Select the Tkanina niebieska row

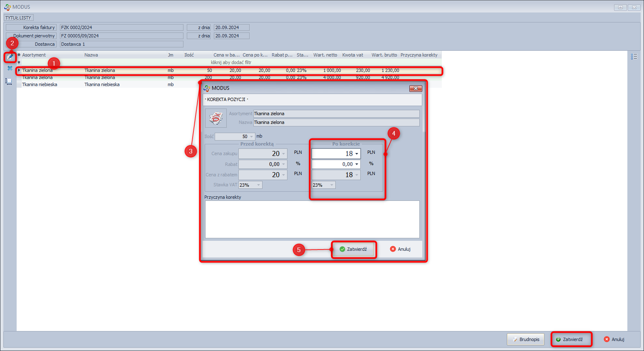click(40, 84)
